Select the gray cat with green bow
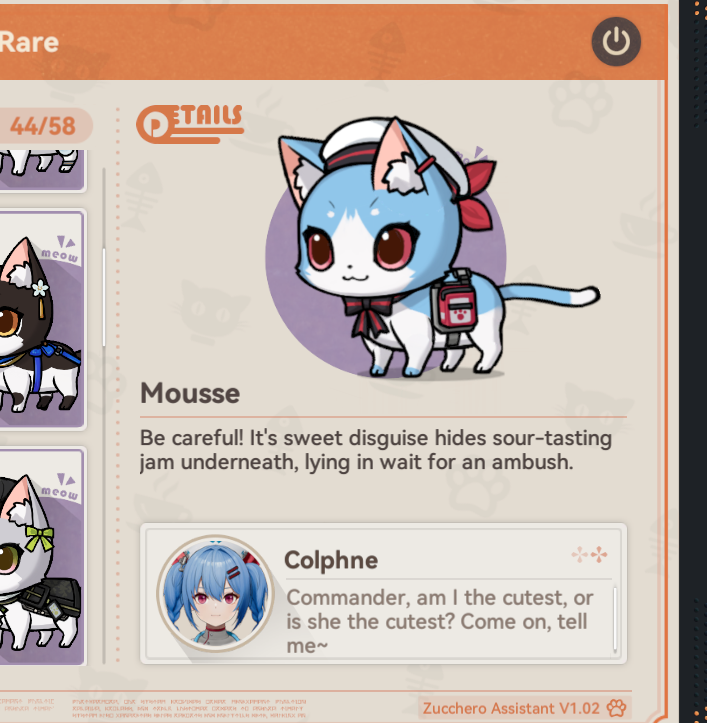 point(42,556)
